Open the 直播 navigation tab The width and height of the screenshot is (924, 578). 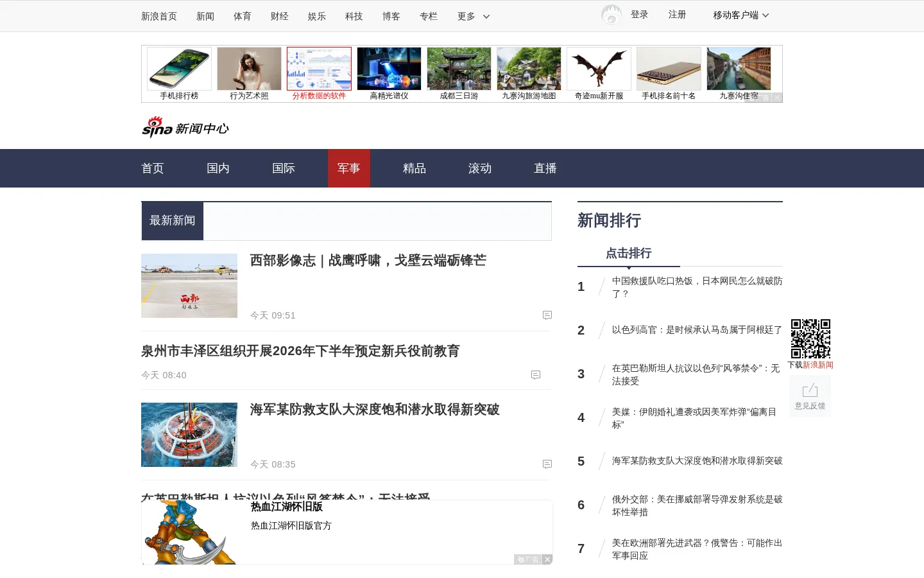point(545,168)
